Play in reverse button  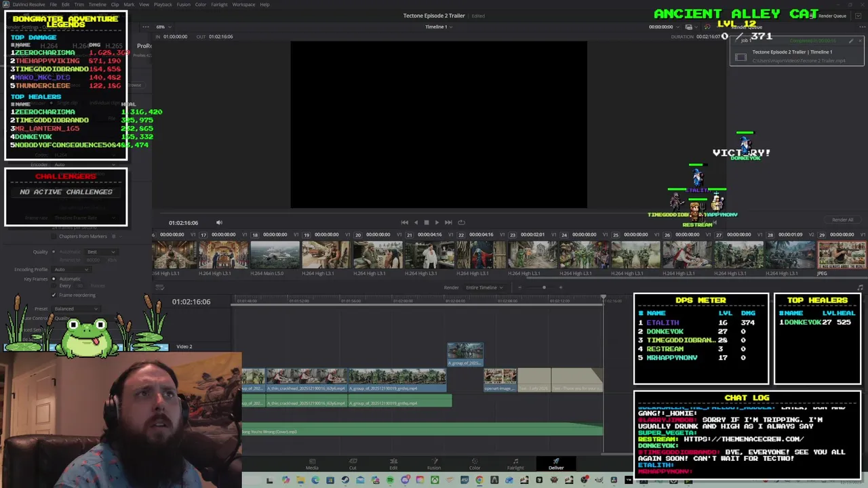pos(416,222)
